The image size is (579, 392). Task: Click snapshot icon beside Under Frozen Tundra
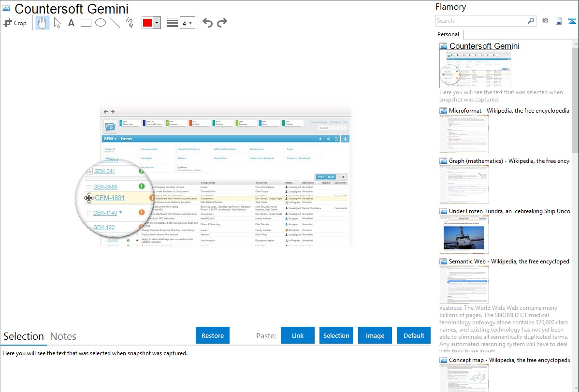click(443, 211)
